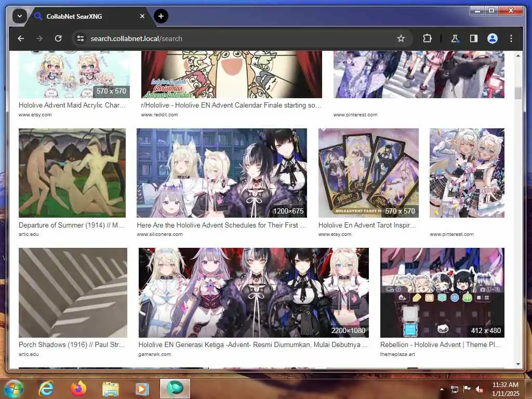Viewport: 532px width, 399px height.
Task: Open Departure of Summer (1914) result title
Action: [x=71, y=225]
